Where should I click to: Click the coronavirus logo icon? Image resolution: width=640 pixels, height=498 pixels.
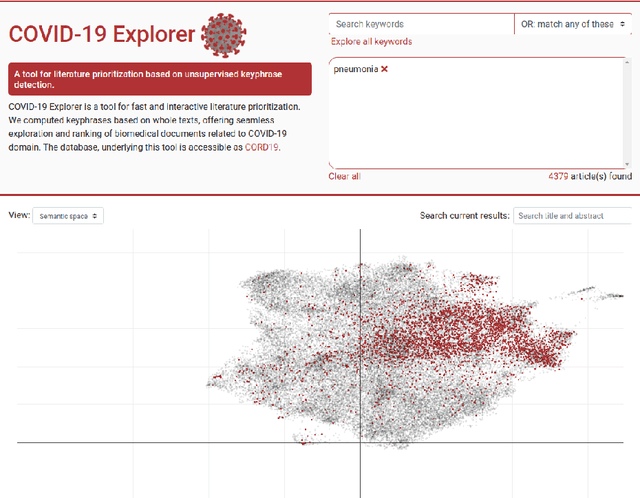[x=224, y=35]
